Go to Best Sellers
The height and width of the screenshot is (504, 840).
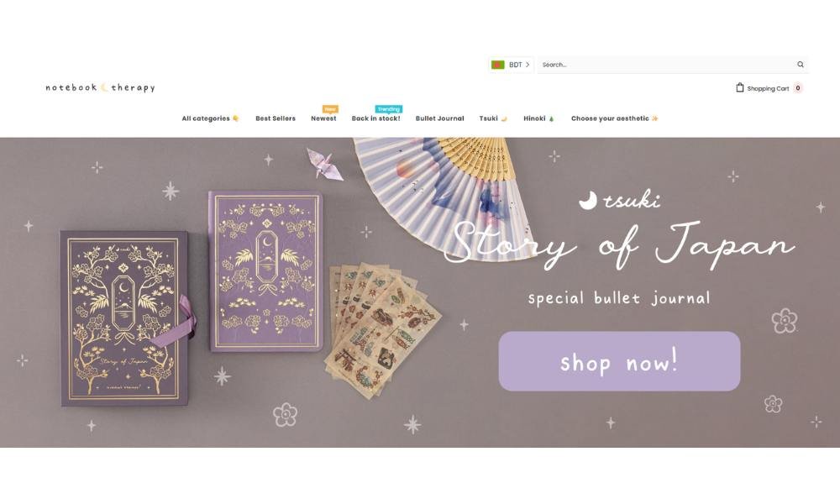(x=276, y=118)
